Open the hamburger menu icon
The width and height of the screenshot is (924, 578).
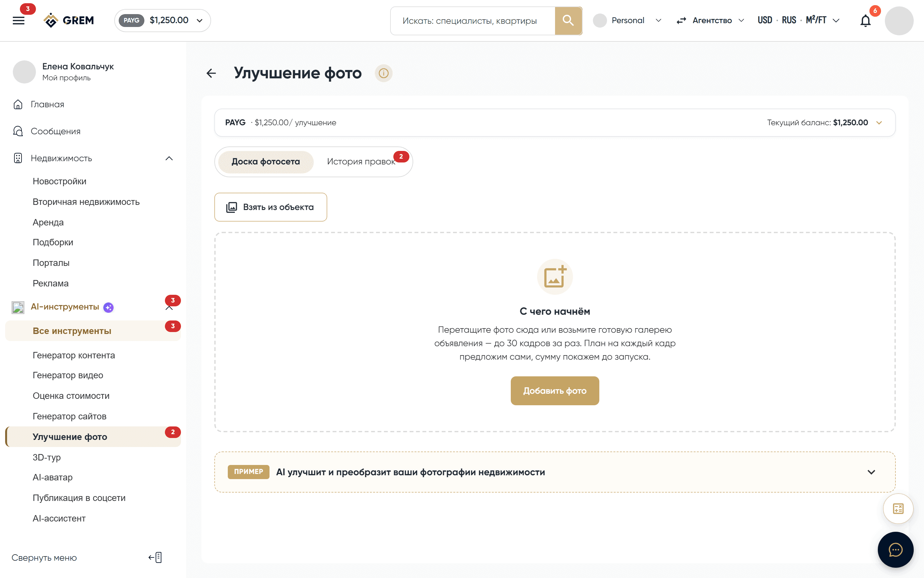(x=18, y=21)
